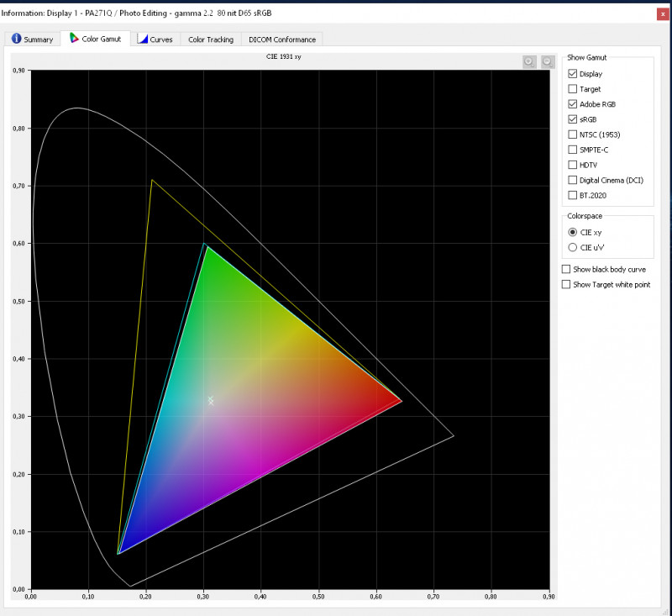
Task: Enable the BT.2020 gamut checkbox
Action: pos(573,195)
